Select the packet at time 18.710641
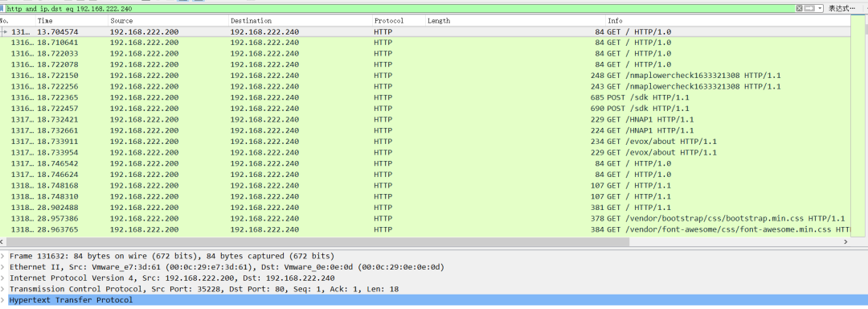 425,43
